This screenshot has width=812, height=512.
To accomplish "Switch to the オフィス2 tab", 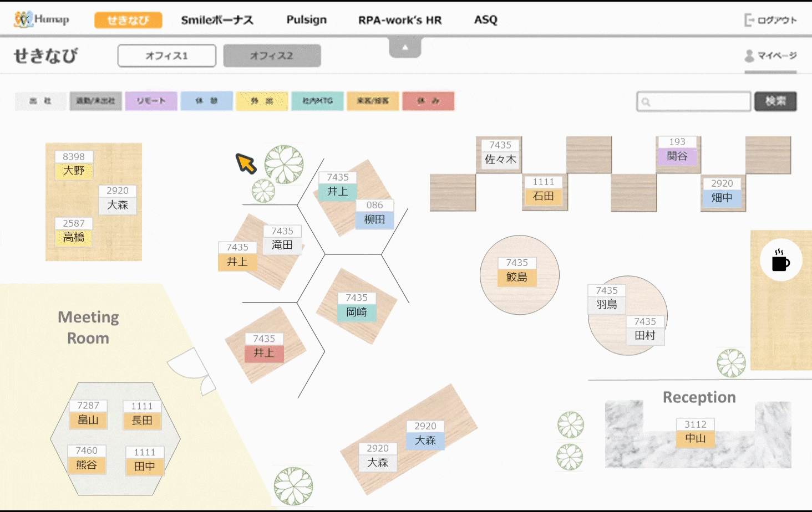I will tap(272, 56).
